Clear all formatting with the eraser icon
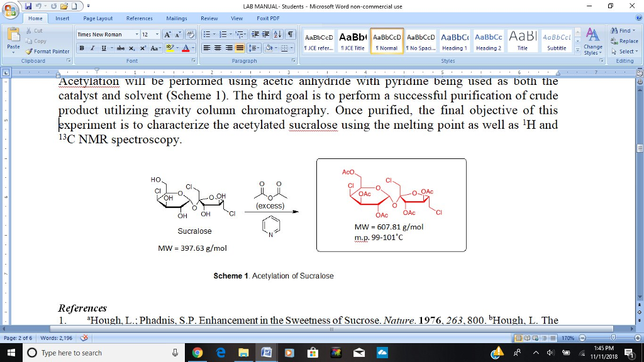The height and width of the screenshot is (362, 644). [191, 34]
